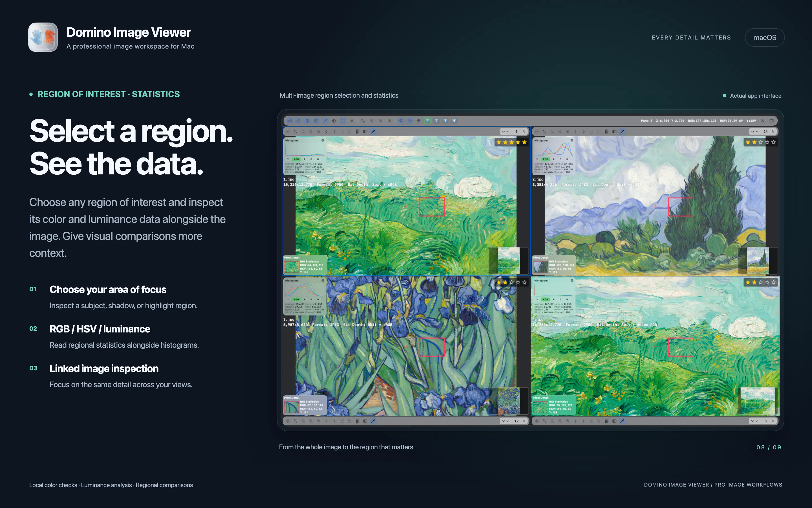Select the Y channel in the 3.jpg histogram
The image size is (812, 508).
[x=288, y=299]
